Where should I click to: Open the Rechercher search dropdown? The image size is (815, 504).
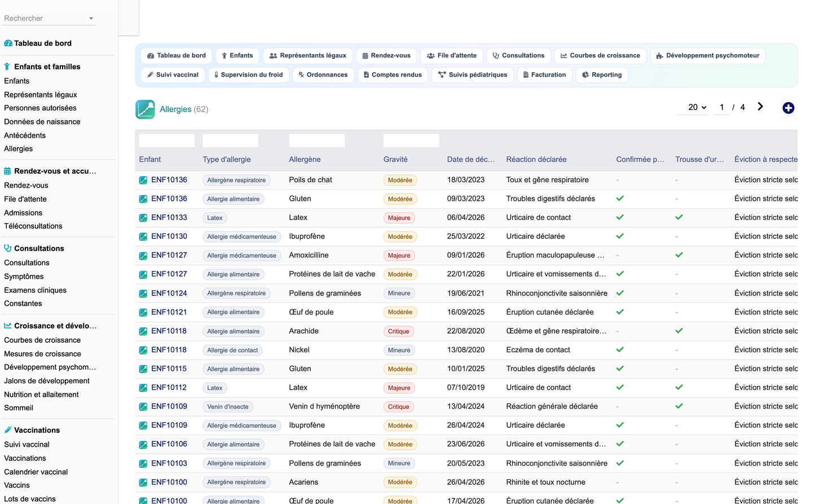pyautogui.click(x=49, y=19)
